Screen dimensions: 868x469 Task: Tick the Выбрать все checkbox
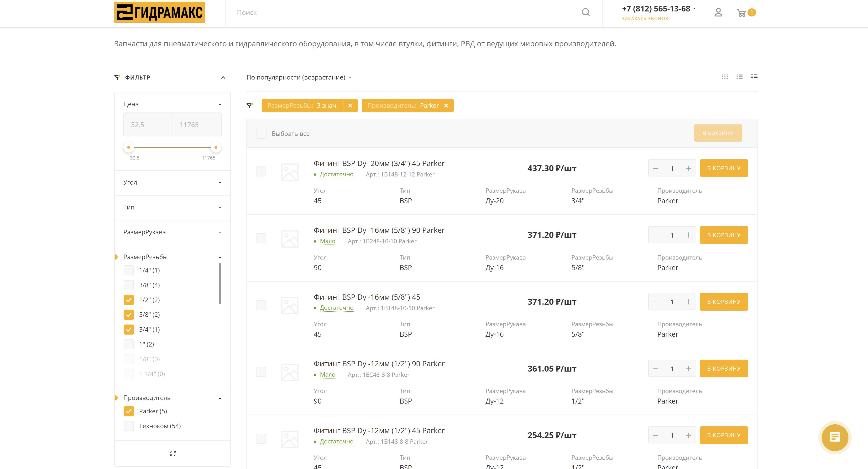(261, 134)
